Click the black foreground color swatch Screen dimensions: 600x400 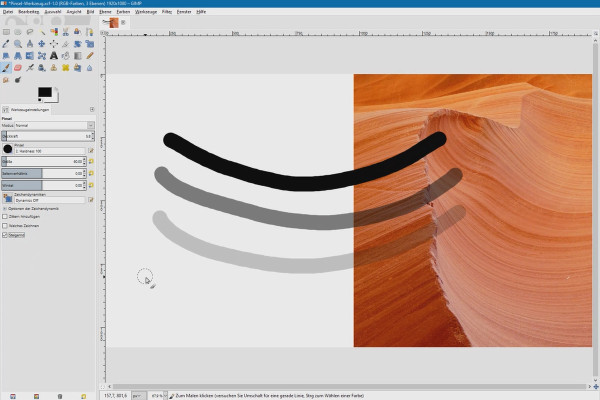[45, 92]
